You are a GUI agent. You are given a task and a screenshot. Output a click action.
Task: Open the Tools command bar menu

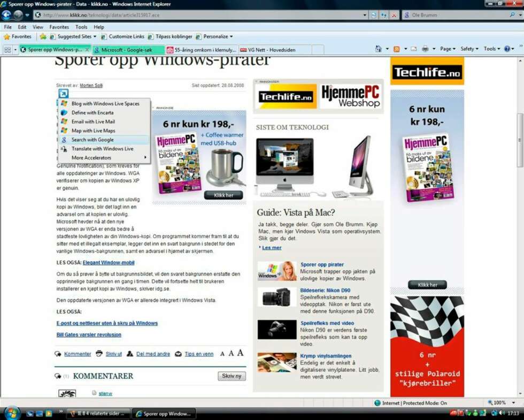point(492,49)
